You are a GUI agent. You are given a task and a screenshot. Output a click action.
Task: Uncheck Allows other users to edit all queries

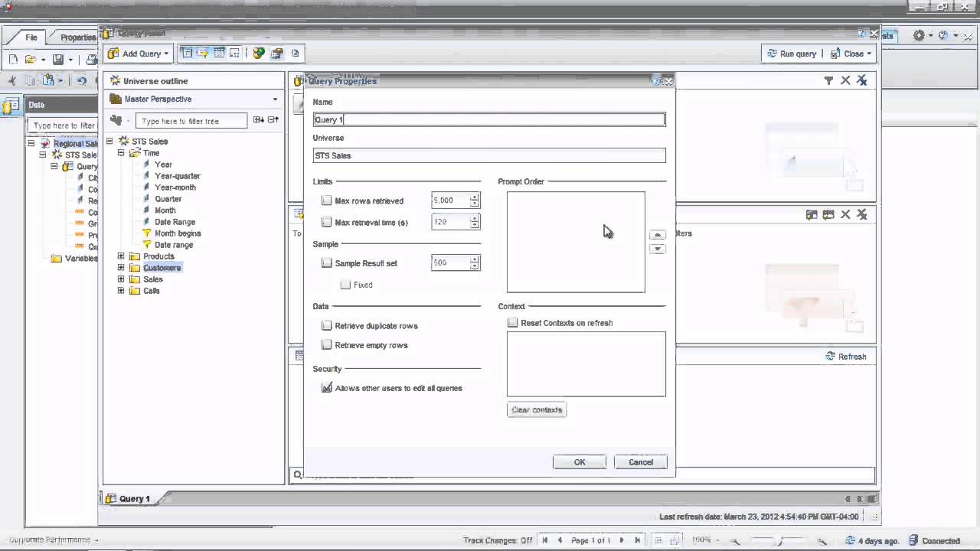tap(327, 388)
